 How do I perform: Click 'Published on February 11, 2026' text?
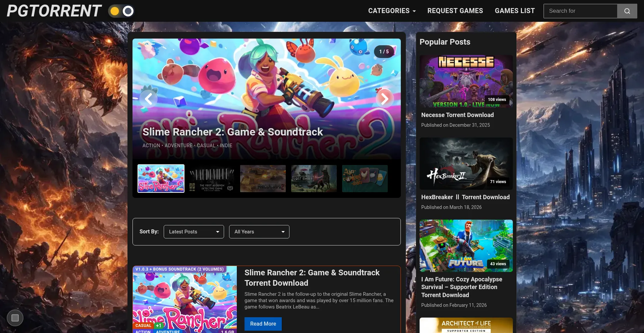point(454,305)
